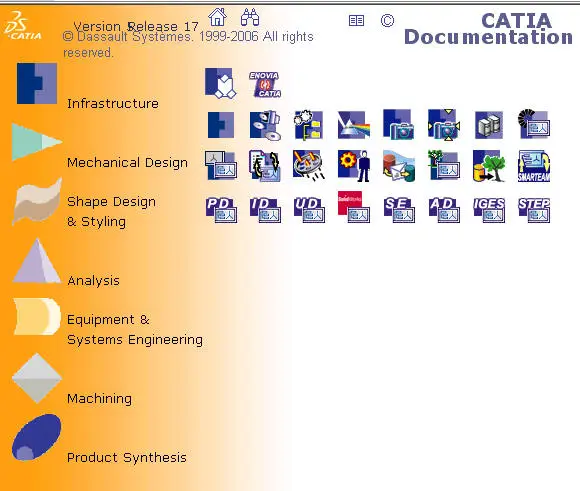Viewport: 580px width, 491px height.
Task: Open the database and envelope icon
Action: [399, 166]
